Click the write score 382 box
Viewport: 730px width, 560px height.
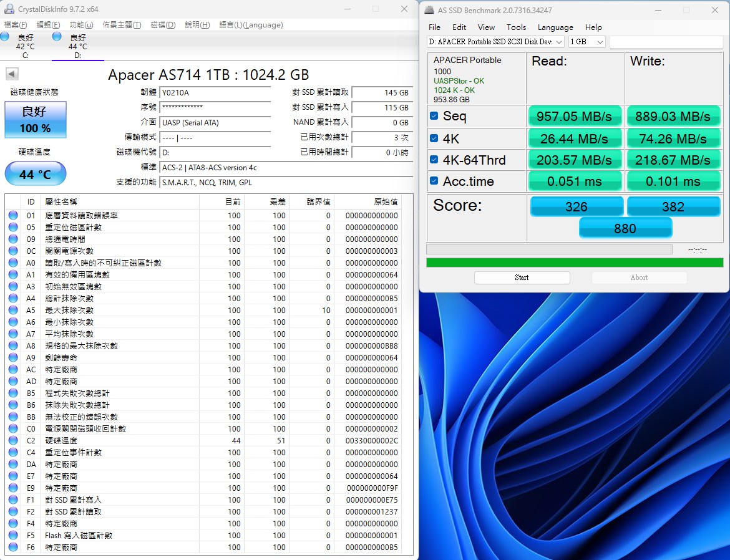[673, 206]
